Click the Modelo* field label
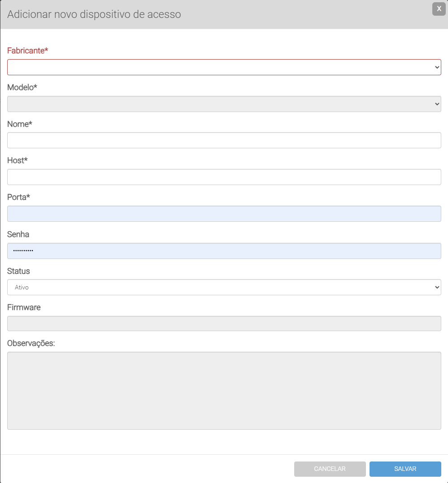This screenshot has width=448, height=483. point(22,87)
